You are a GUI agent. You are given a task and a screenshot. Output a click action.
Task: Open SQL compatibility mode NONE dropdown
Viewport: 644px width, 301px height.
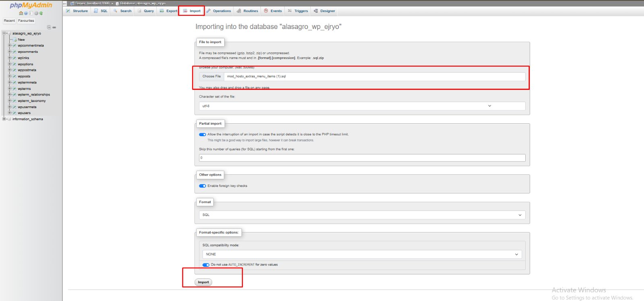[x=362, y=254]
